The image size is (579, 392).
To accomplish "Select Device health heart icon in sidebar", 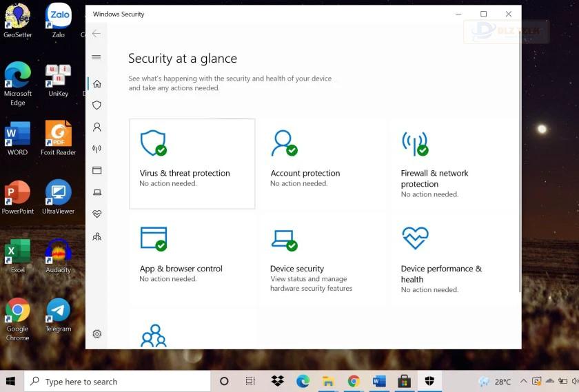I will coord(96,214).
